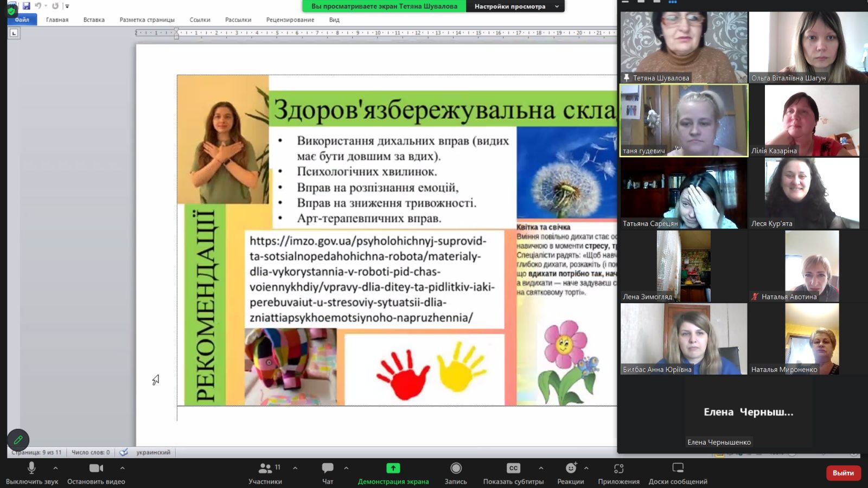Mute the microphone in Zoom toolbar

tap(31, 468)
